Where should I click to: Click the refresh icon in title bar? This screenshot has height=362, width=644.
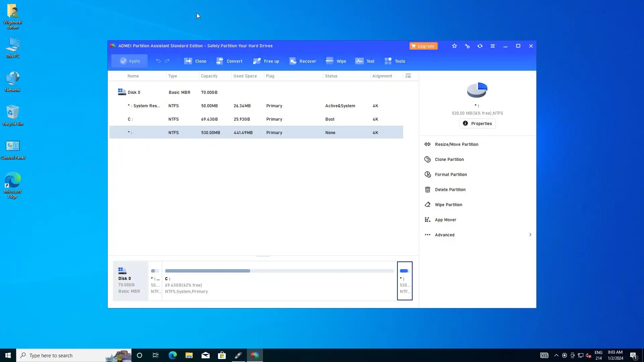[480, 46]
